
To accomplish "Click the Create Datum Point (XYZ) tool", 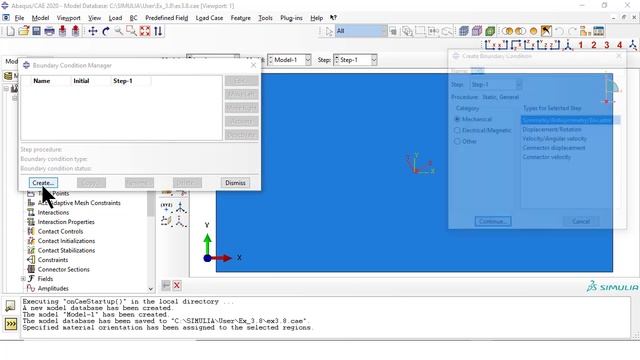I will (167, 207).
